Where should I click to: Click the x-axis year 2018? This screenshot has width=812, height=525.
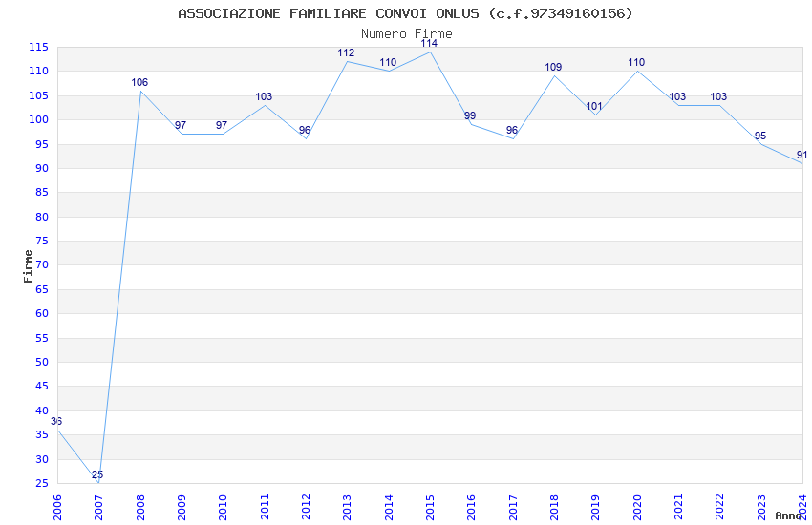(x=554, y=508)
